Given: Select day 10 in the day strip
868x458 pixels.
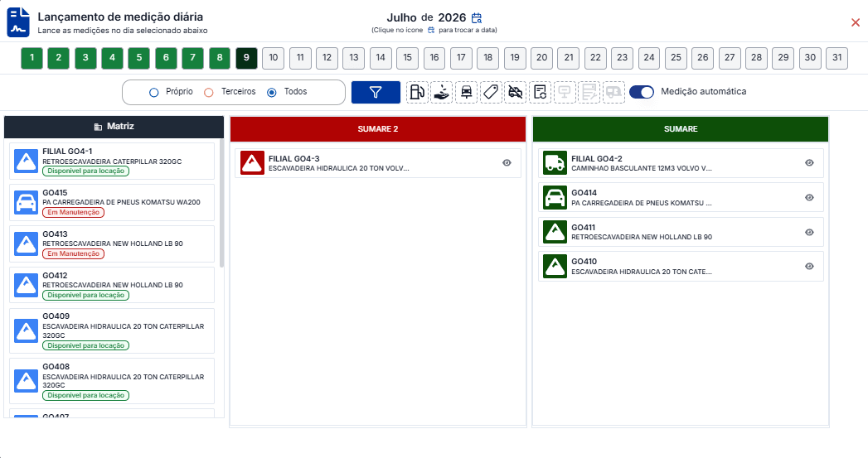Looking at the screenshot, I should click(274, 57).
